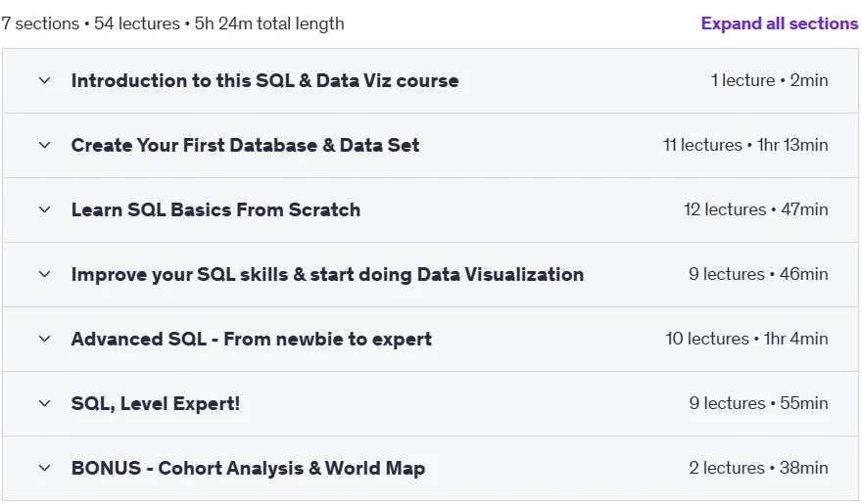Screen dimensions: 862x504
Task: Open the SQL, Level Expert! section heading
Action: pos(156,403)
